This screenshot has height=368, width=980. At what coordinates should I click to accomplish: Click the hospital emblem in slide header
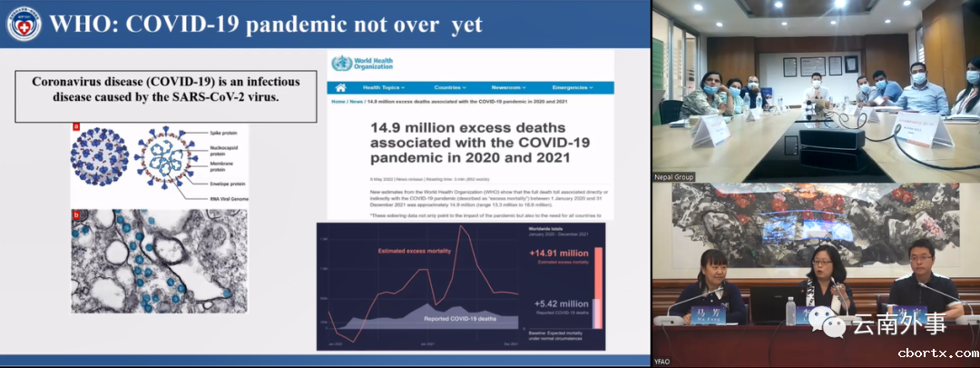pos(24,25)
